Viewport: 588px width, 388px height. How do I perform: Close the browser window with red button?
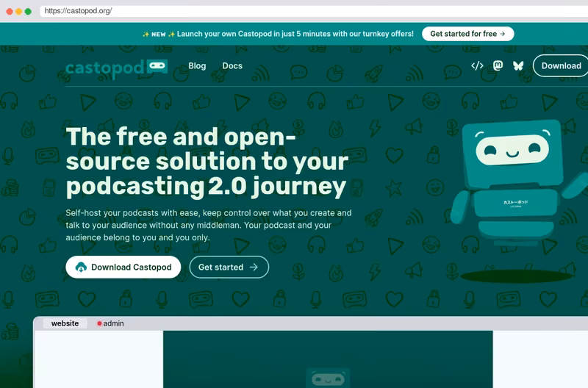point(10,11)
